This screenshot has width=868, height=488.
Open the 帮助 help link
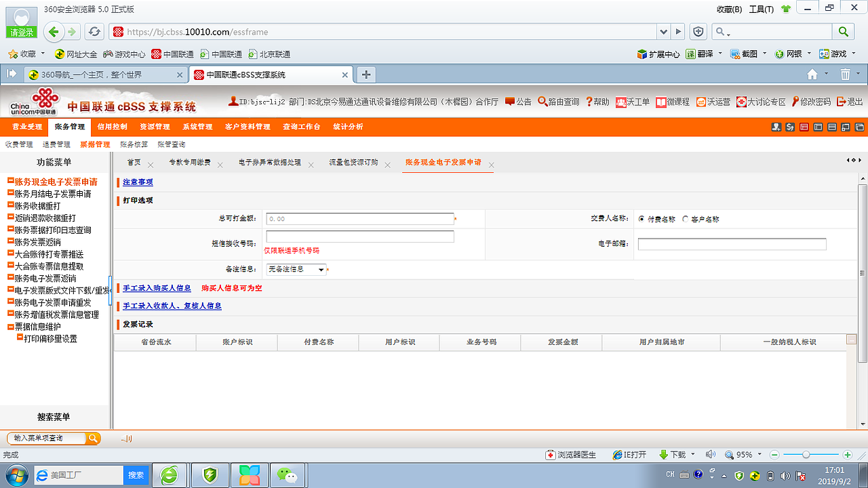597,102
